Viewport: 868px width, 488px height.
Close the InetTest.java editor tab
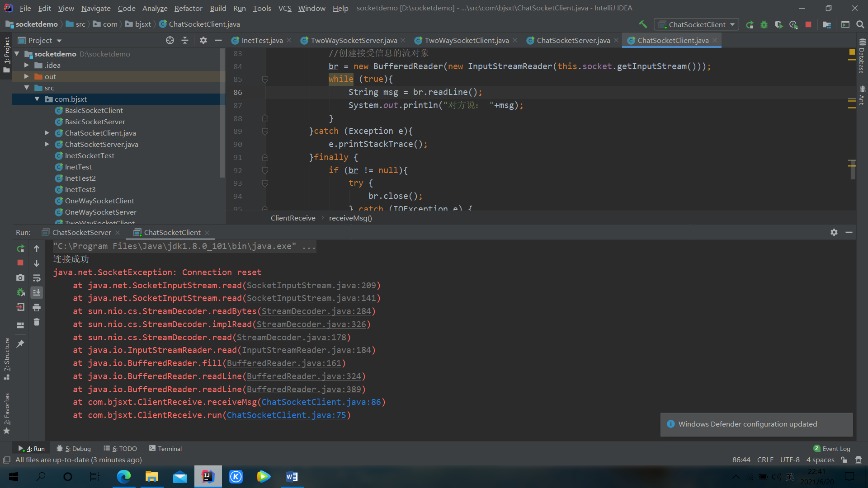289,40
